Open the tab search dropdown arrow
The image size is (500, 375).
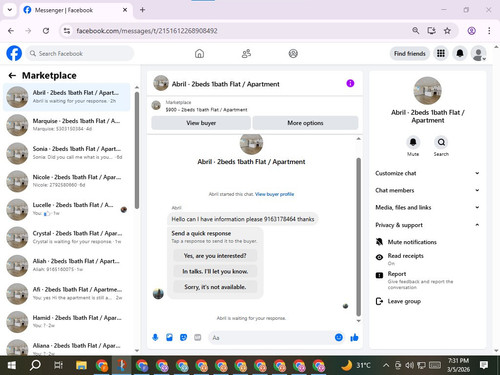10,10
